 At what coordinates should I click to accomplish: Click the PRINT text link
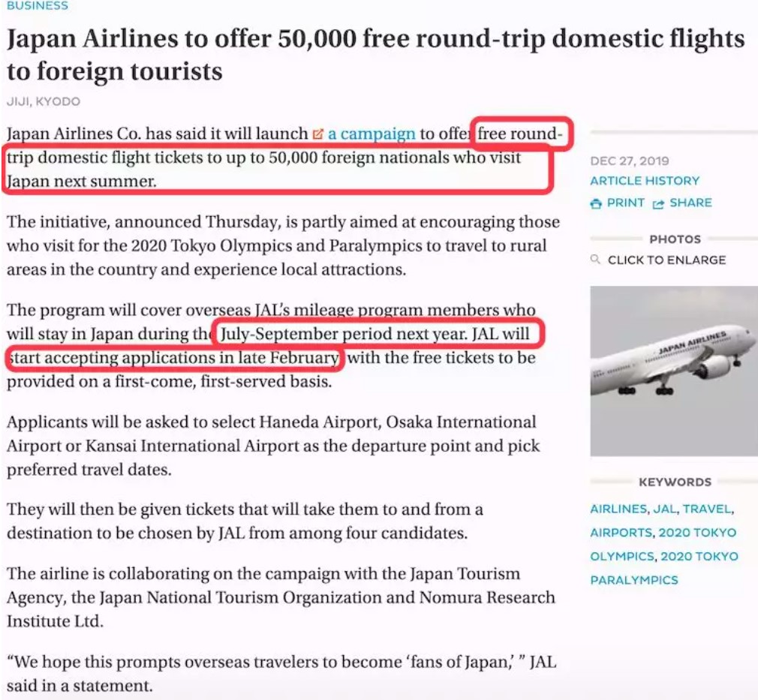tap(626, 203)
